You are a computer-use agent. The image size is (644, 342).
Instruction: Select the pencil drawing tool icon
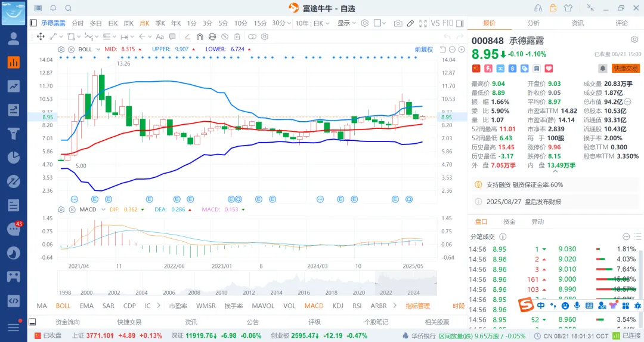[410, 23]
